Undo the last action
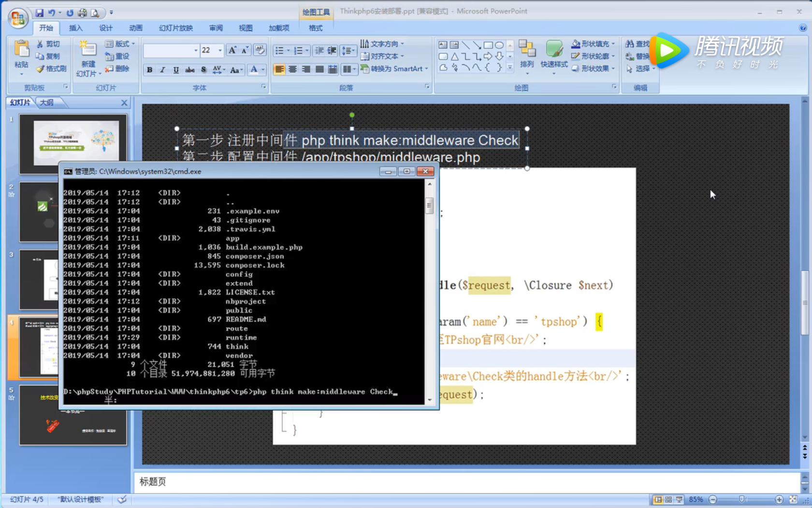812x508 pixels. pyautogui.click(x=51, y=13)
